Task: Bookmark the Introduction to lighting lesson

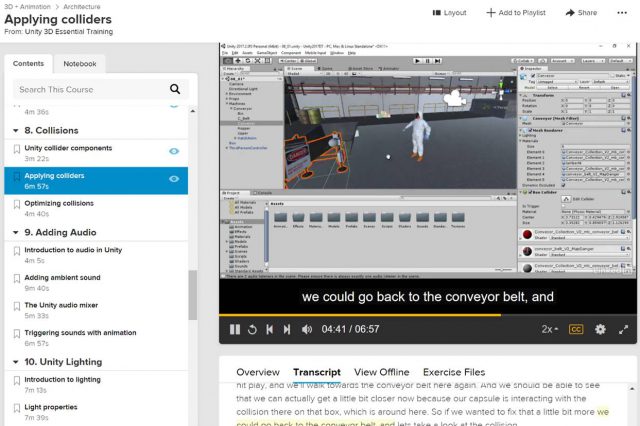Action: coord(17,381)
